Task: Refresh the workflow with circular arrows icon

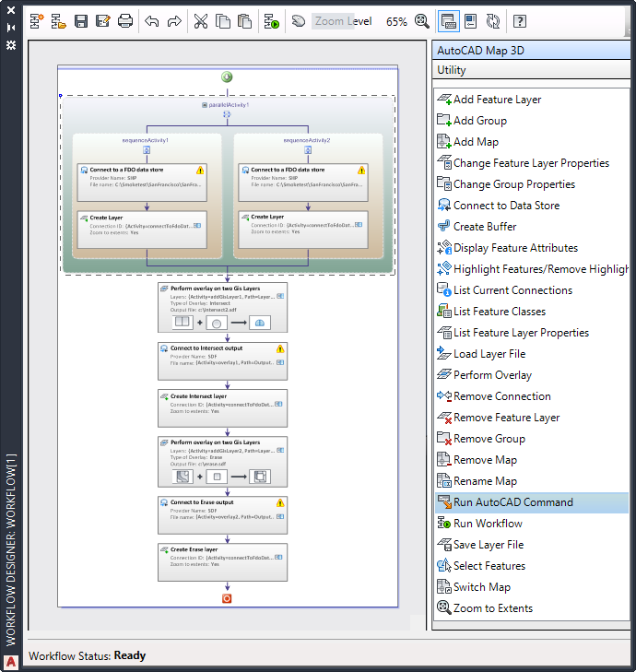Action: (493, 21)
